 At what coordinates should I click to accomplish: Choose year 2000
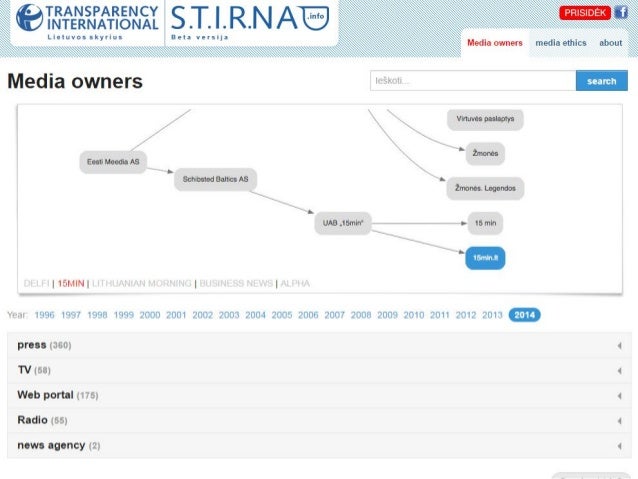click(150, 315)
